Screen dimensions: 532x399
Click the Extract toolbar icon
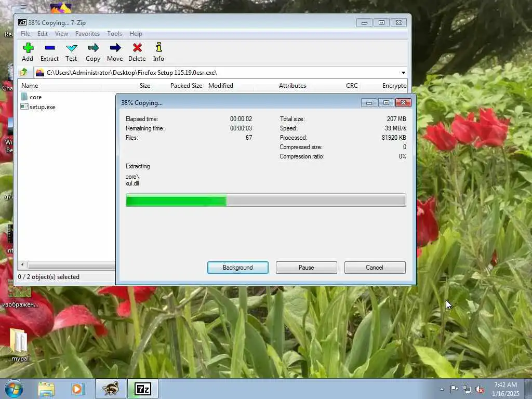49,48
